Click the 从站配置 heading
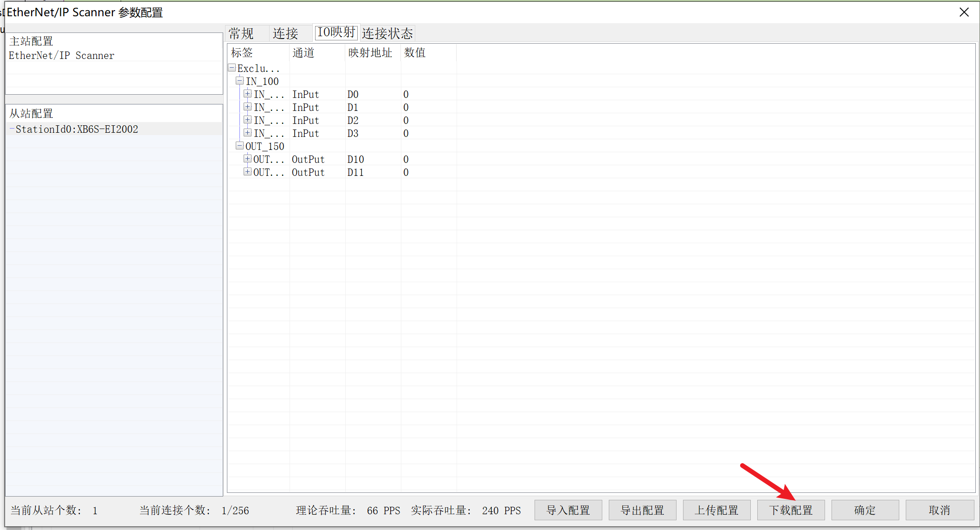Screen dimensions: 980x530 (31, 114)
